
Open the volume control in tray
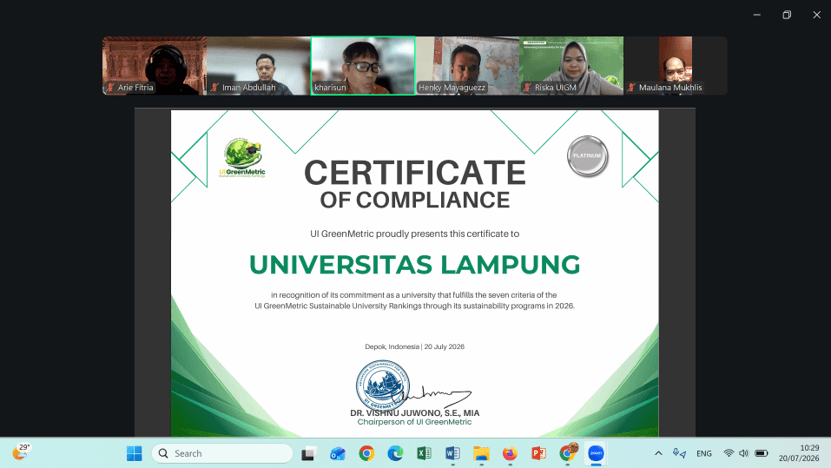744,453
